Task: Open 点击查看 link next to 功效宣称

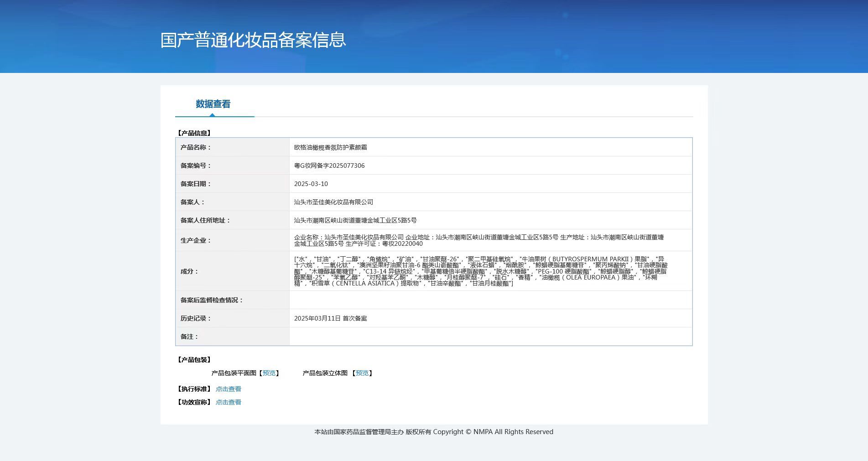Action: (x=229, y=402)
